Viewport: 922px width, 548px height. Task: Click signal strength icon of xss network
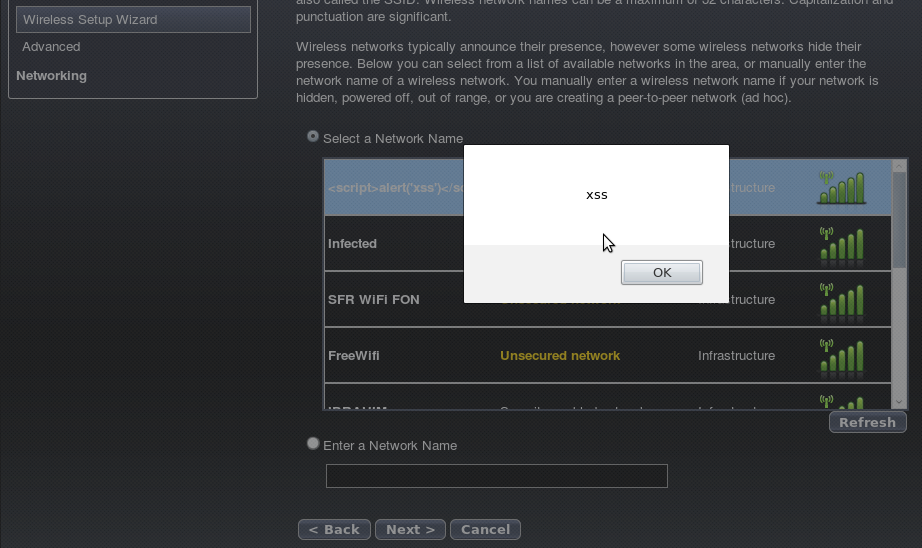[841, 188]
